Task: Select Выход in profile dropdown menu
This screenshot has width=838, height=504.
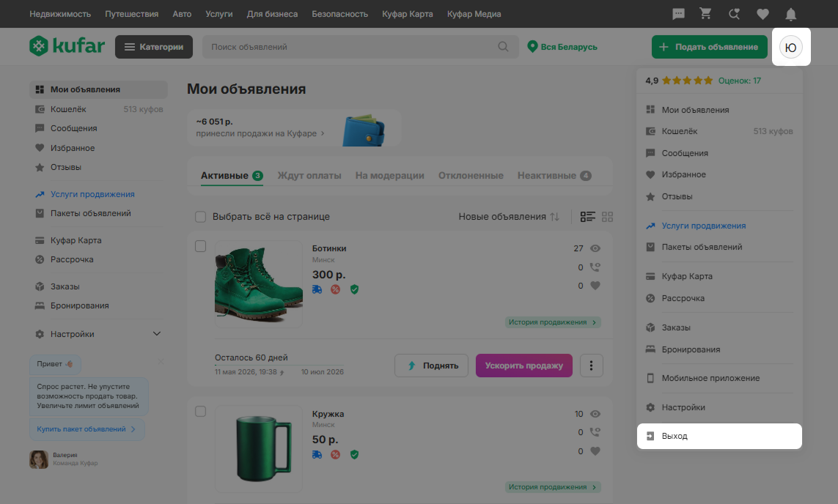Action: (719, 436)
